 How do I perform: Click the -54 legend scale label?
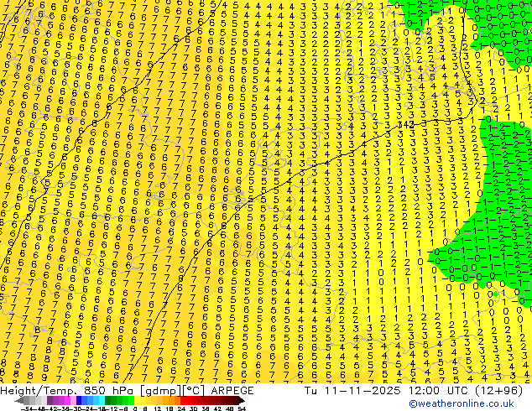click(27, 409)
